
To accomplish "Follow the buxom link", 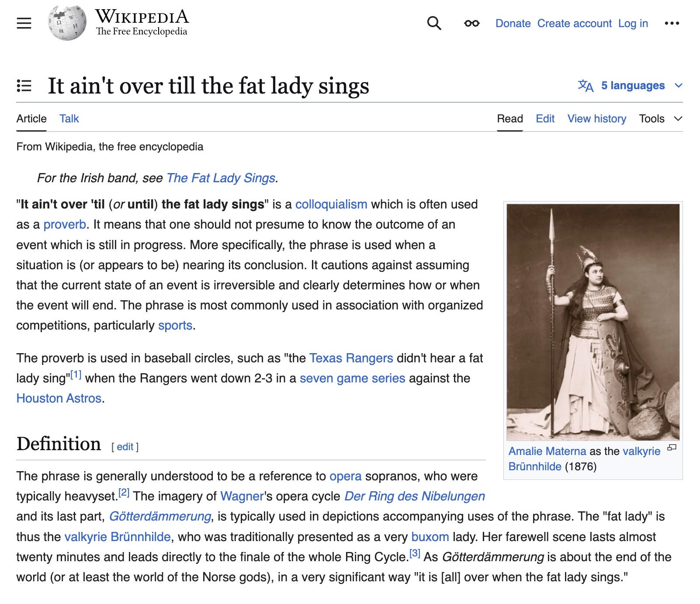I will point(430,537).
